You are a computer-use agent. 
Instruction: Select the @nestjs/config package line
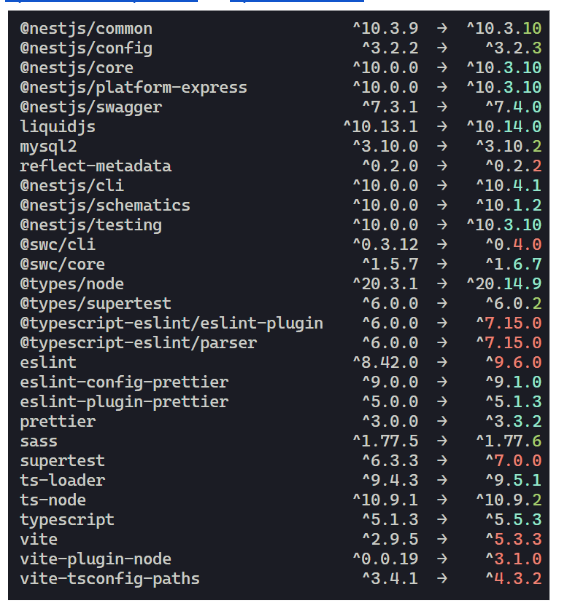[280, 48]
